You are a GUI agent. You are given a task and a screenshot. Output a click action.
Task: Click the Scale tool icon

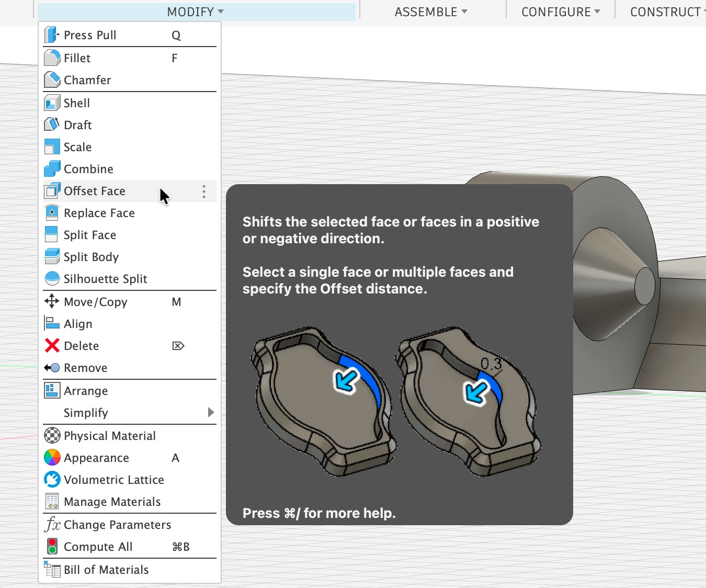tap(52, 147)
